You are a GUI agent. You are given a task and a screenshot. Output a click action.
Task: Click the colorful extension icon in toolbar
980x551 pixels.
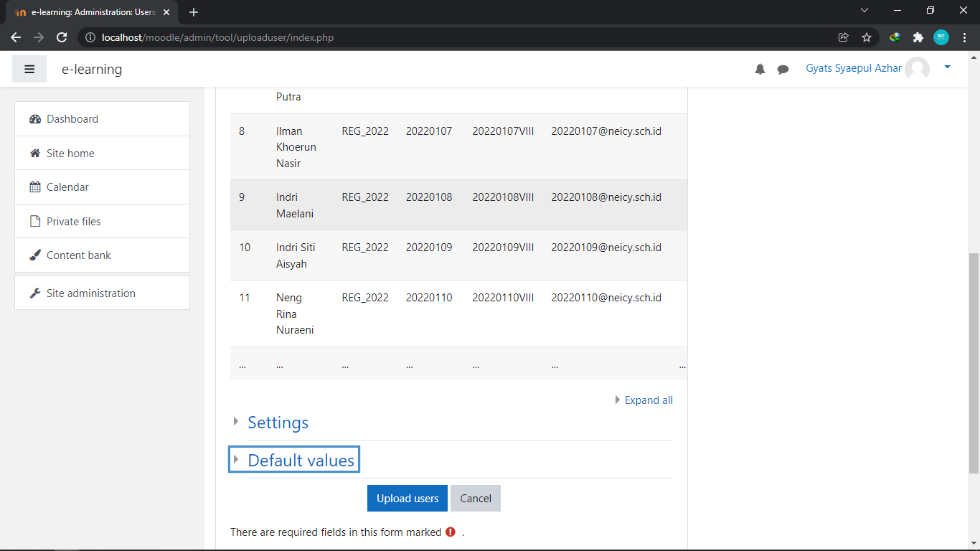[x=895, y=37]
